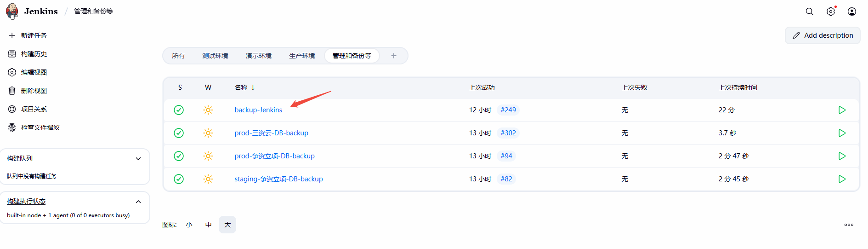Open the staging-争资立项-DB-backup job link

coord(278,179)
